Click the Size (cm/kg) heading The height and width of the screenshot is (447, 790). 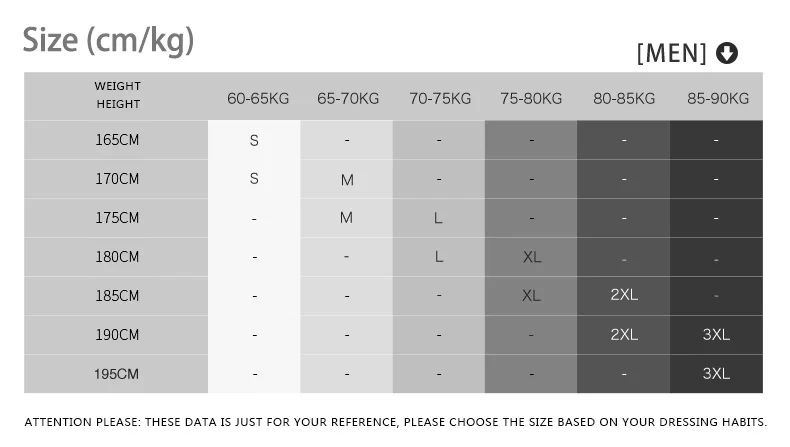pos(108,40)
